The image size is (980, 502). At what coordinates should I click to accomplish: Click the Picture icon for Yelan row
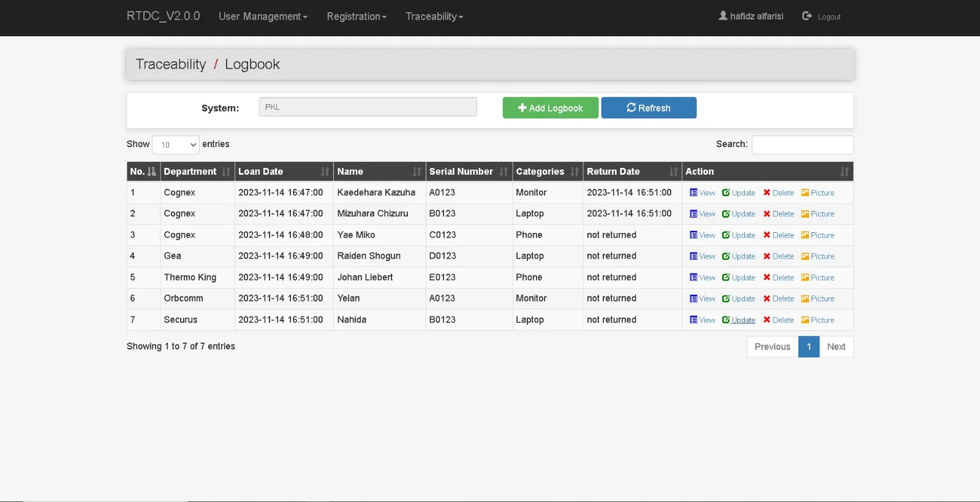tap(805, 299)
